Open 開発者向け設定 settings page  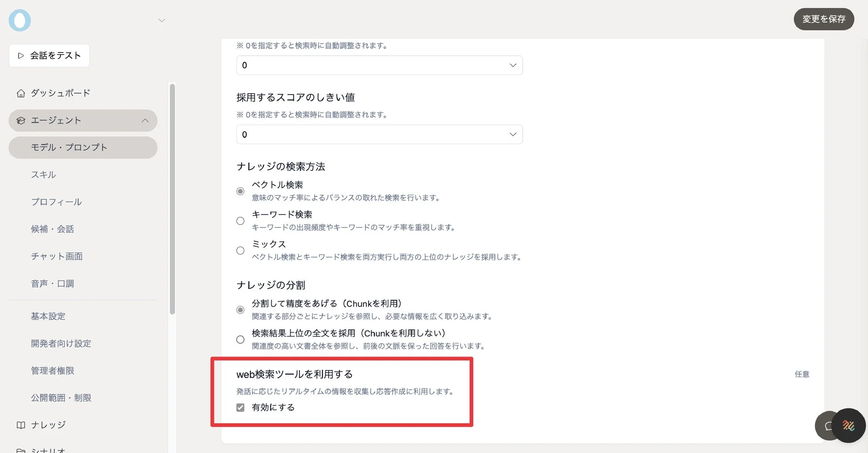61,343
